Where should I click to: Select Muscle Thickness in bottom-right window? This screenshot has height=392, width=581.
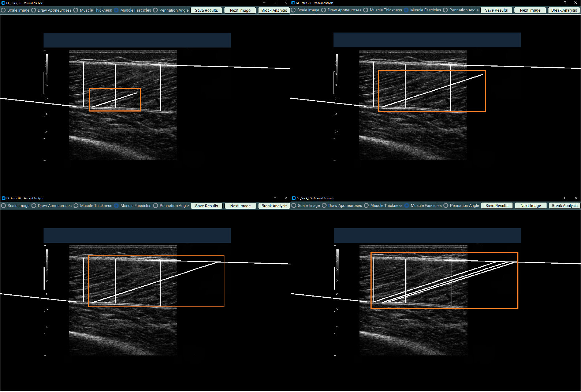[x=366, y=206]
